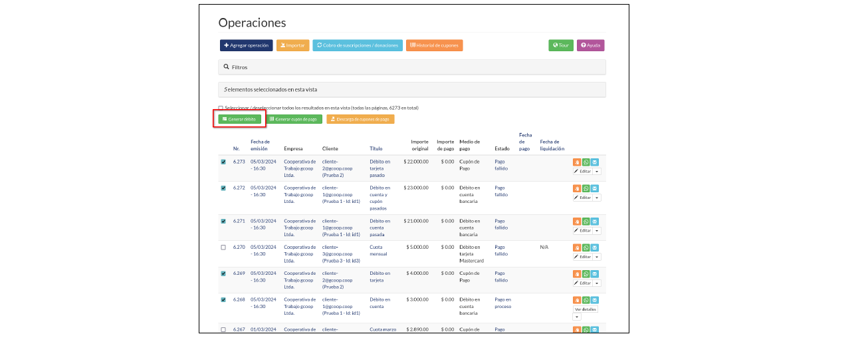Viewport: 868px width, 344px height.
Task: Click Descarga de cupones de pago
Action: point(360,119)
